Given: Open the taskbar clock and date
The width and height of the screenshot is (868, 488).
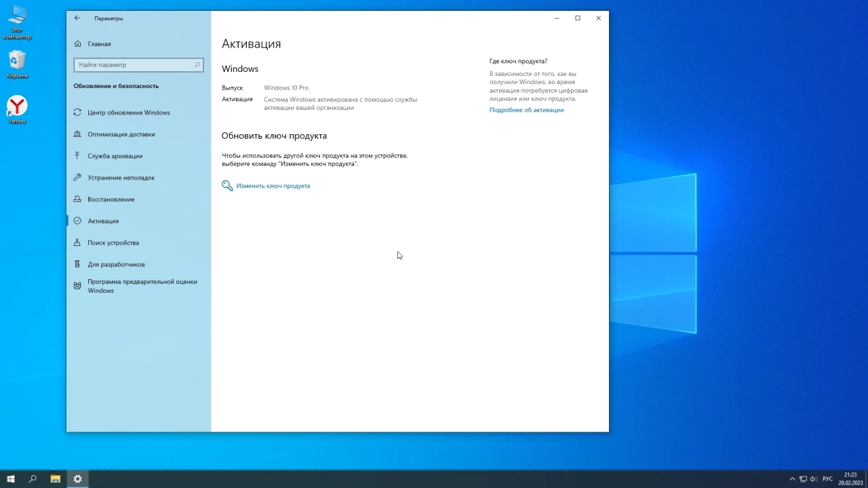Looking at the screenshot, I should (x=850, y=479).
